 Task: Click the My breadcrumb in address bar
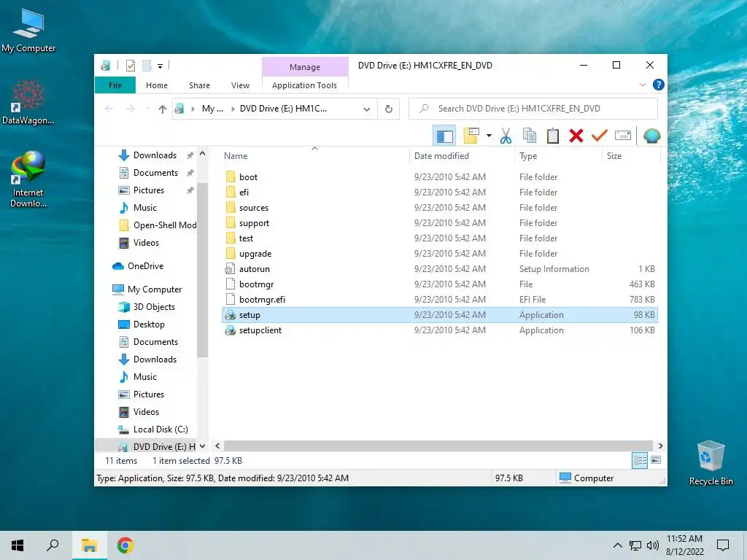(x=212, y=109)
